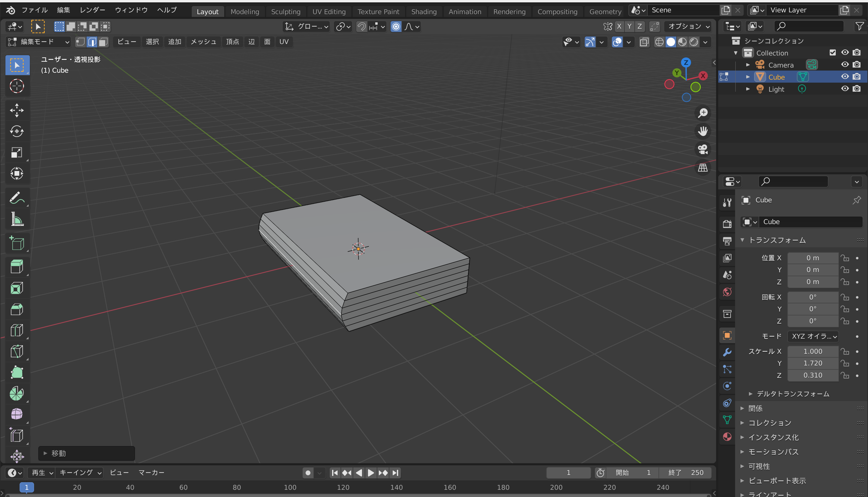Viewport: 868px width, 497px height.
Task: Select the Loop Cut tool icon
Action: click(x=16, y=331)
